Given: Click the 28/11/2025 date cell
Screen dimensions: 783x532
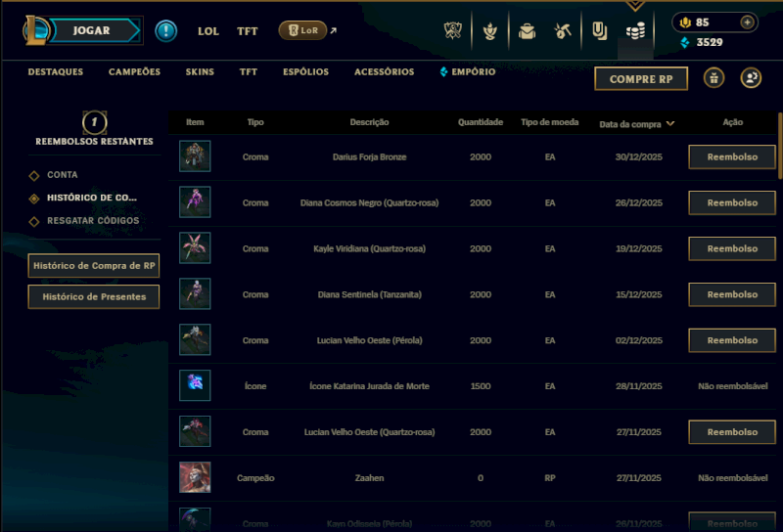Looking at the screenshot, I should 639,386.
